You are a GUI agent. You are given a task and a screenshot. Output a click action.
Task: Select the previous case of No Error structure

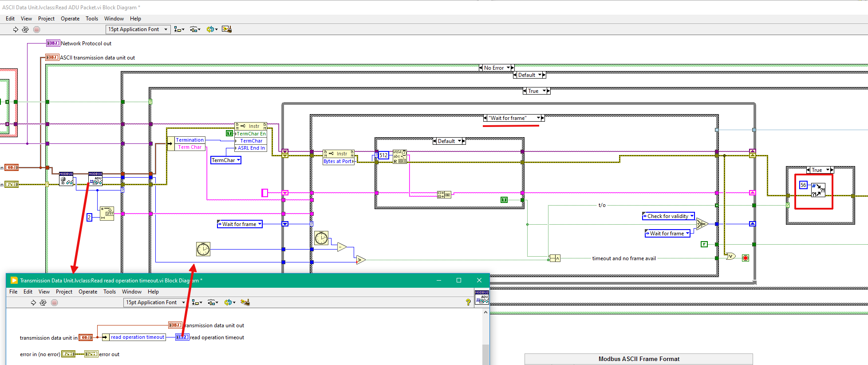[x=481, y=68]
